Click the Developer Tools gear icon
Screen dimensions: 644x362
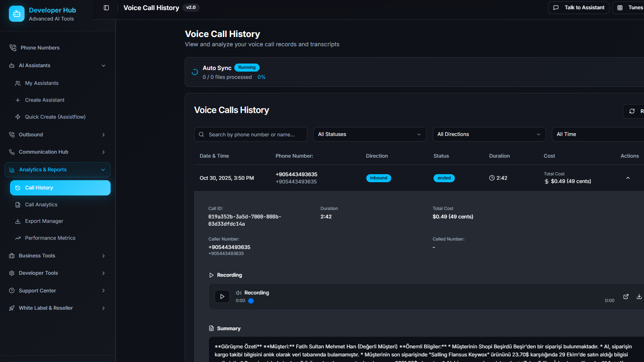(x=12, y=273)
